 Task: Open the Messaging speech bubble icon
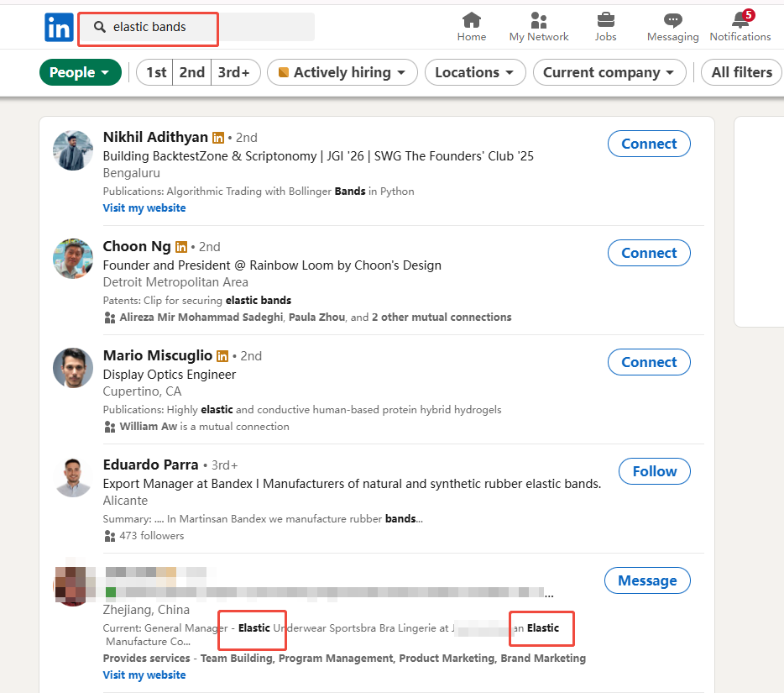tap(672, 21)
